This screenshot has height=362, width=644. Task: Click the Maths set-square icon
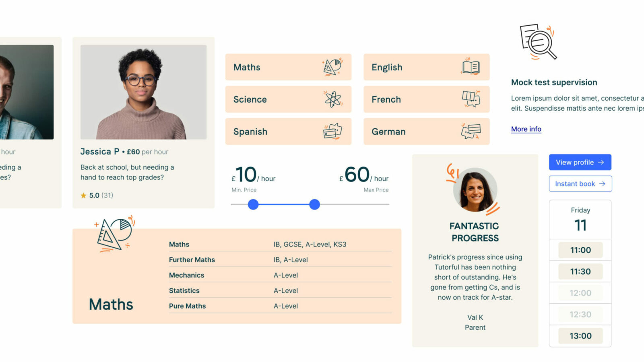point(332,67)
